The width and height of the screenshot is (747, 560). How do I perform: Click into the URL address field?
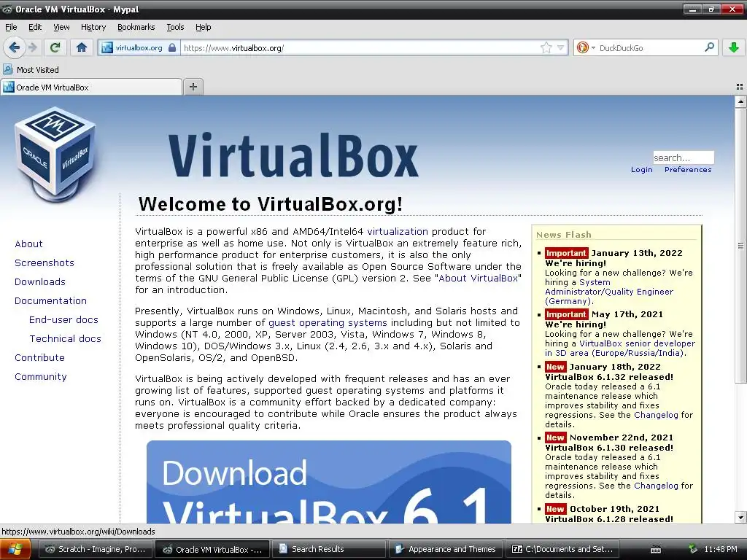(x=360, y=47)
